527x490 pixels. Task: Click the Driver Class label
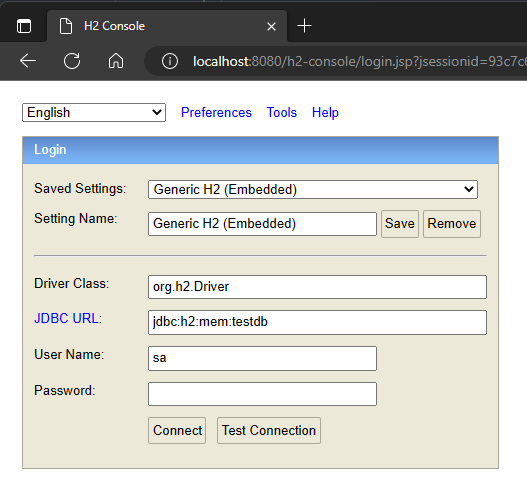point(72,284)
